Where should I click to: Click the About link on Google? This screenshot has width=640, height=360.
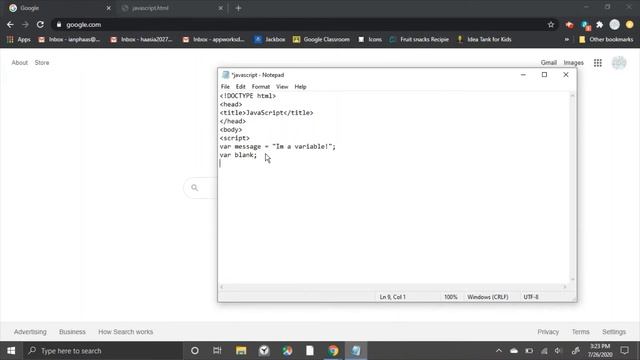20,62
